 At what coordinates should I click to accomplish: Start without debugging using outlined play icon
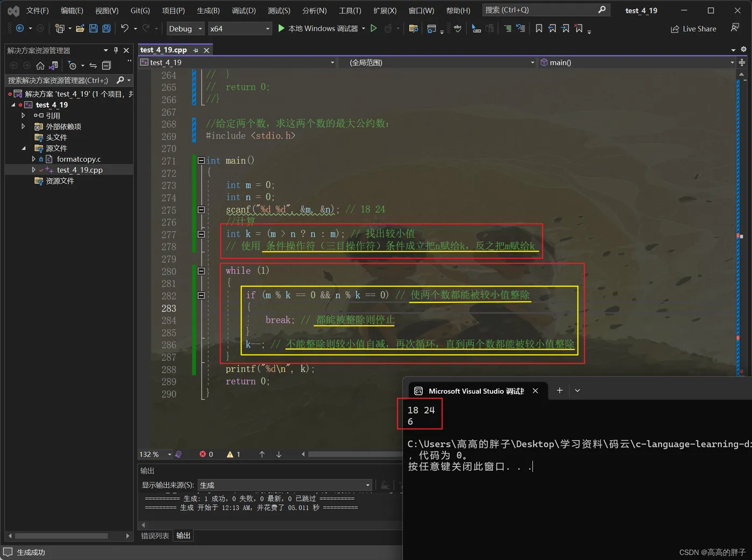coord(374,28)
